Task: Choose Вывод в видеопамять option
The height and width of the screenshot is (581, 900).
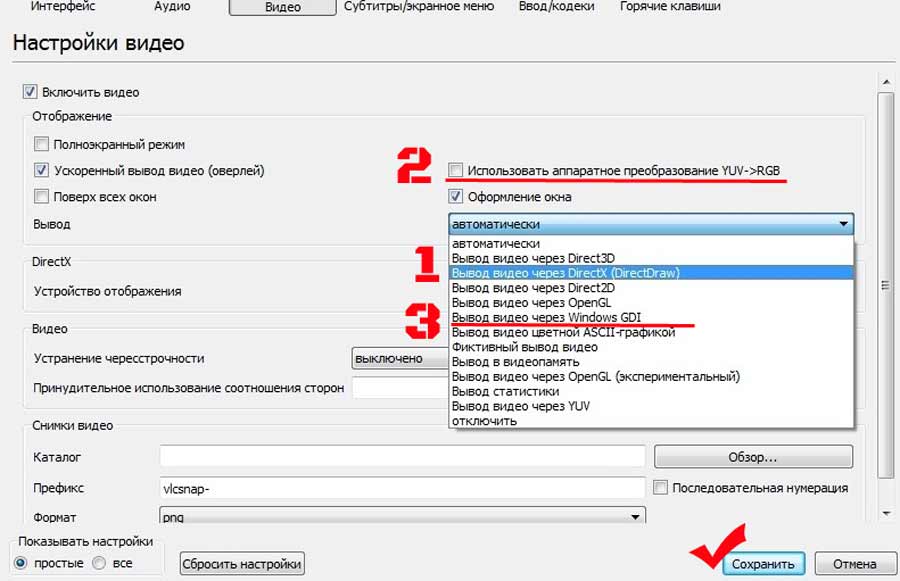Action: coord(651,362)
